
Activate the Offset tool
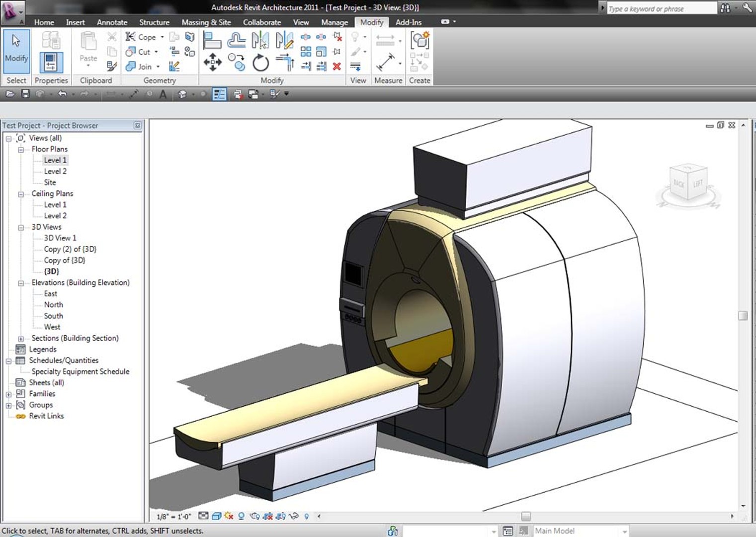tap(237, 40)
